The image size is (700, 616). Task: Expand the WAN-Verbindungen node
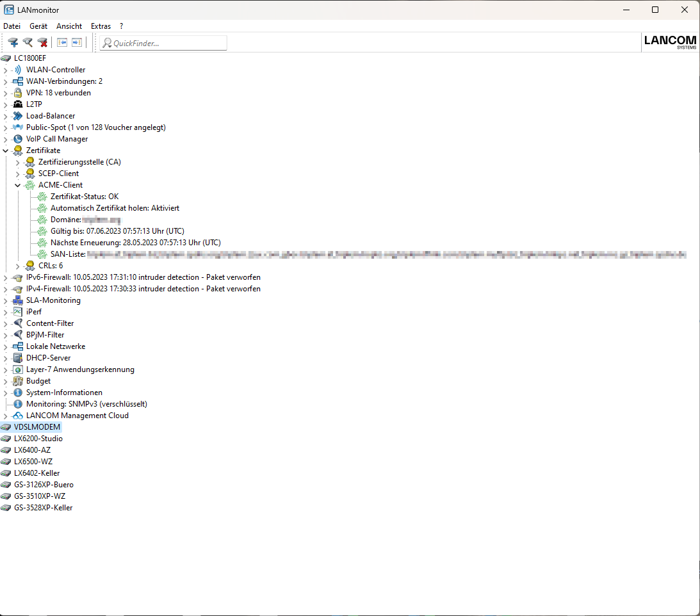[x=6, y=81]
